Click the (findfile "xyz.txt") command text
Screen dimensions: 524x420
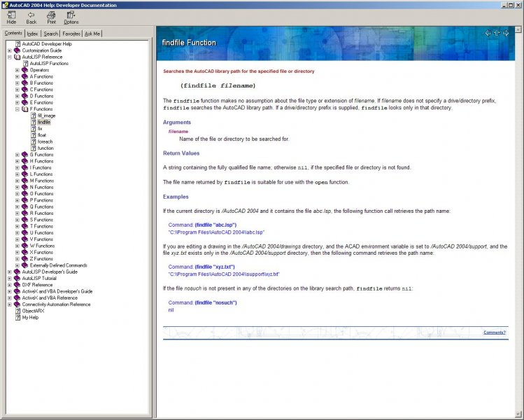[x=215, y=267]
